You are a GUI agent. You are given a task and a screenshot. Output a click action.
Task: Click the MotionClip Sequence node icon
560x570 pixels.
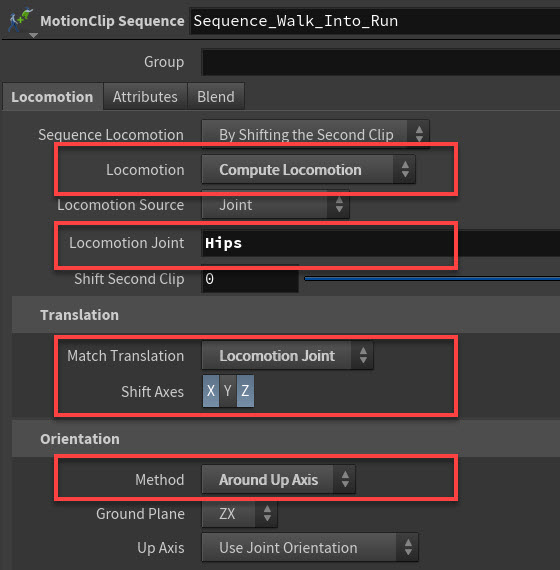pyautogui.click(x=20, y=20)
